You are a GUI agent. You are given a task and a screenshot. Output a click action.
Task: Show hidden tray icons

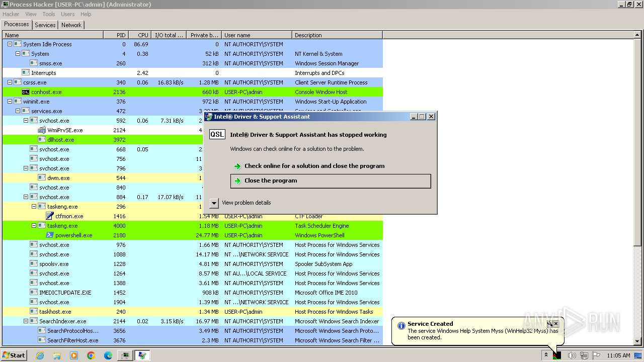click(x=546, y=355)
